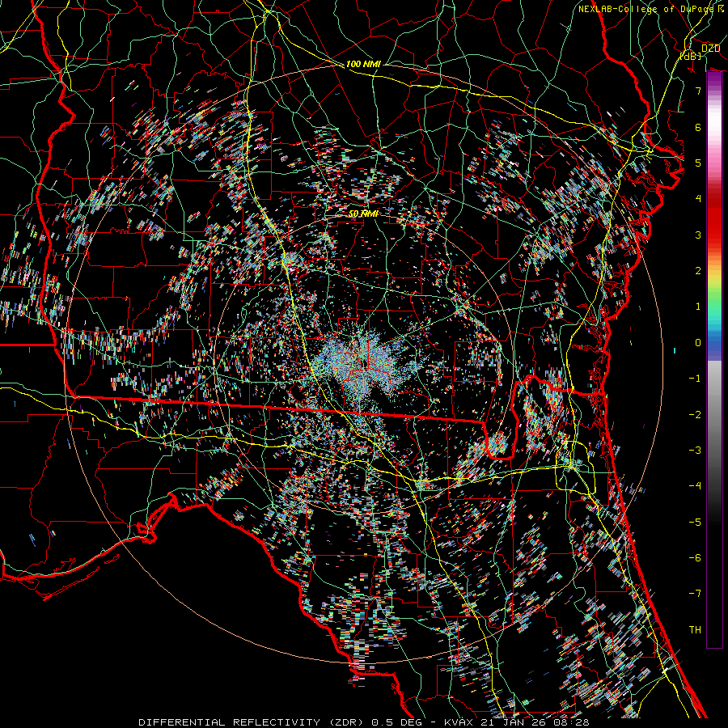This screenshot has height=728, width=728.
Task: Click the "-2" value on the scale
Action: pyautogui.click(x=695, y=415)
